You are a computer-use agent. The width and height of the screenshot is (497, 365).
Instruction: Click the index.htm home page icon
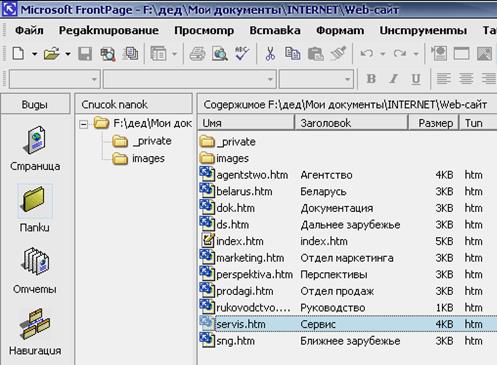207,241
